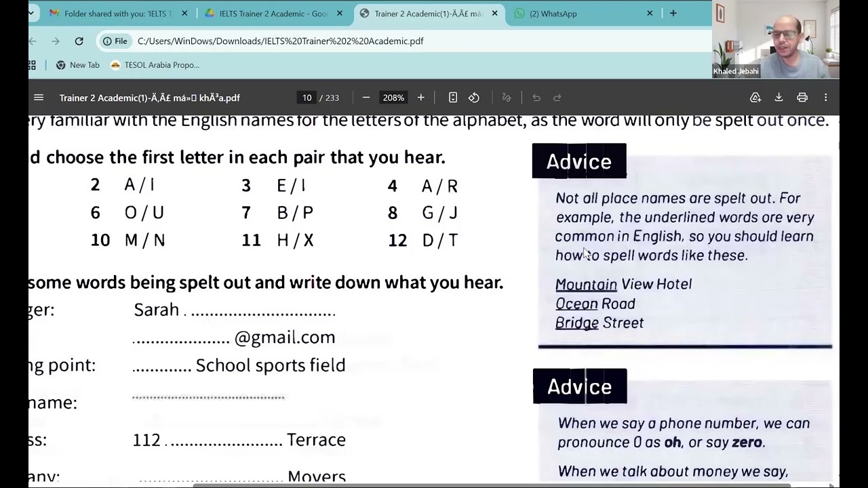Click the word Movers
The image size is (868, 488).
click(317, 476)
